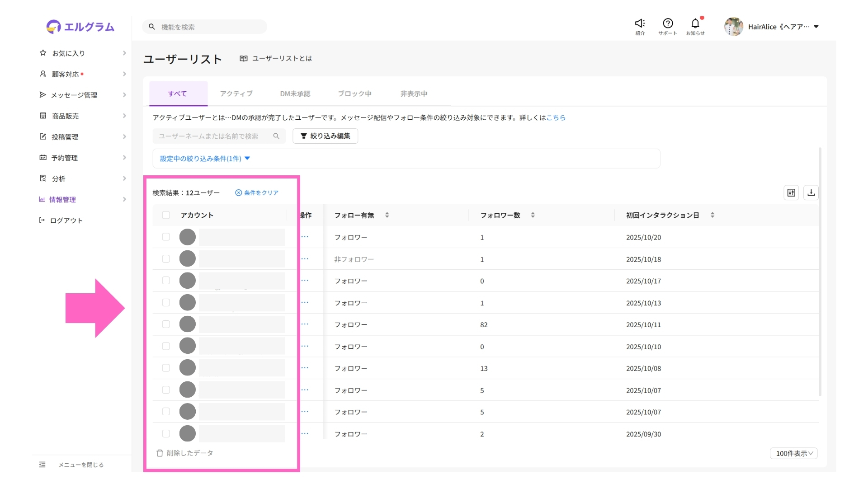Open the サポート help icon
Image resolution: width=868 pixels, height=488 pixels.
pos(668,23)
